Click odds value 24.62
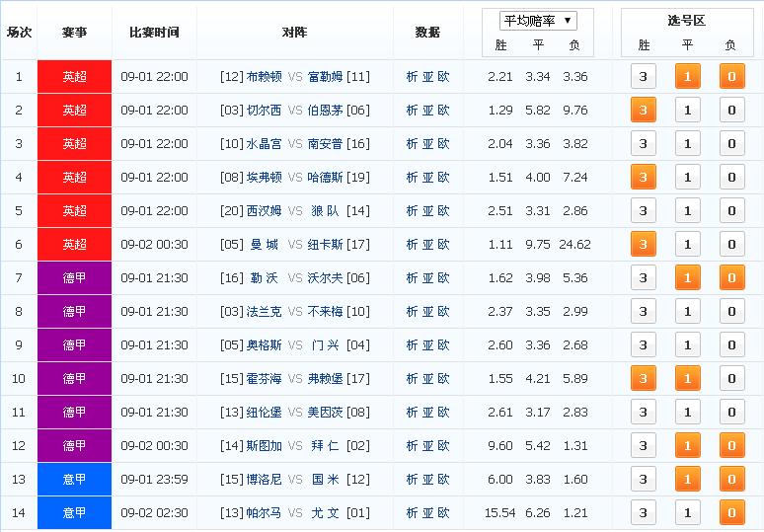The width and height of the screenshot is (764, 532). tap(574, 244)
